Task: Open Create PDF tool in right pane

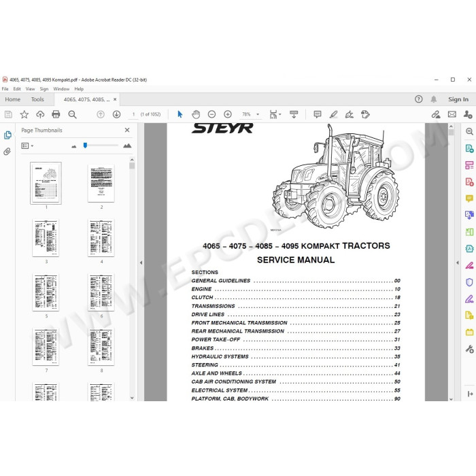Action: coord(469,182)
